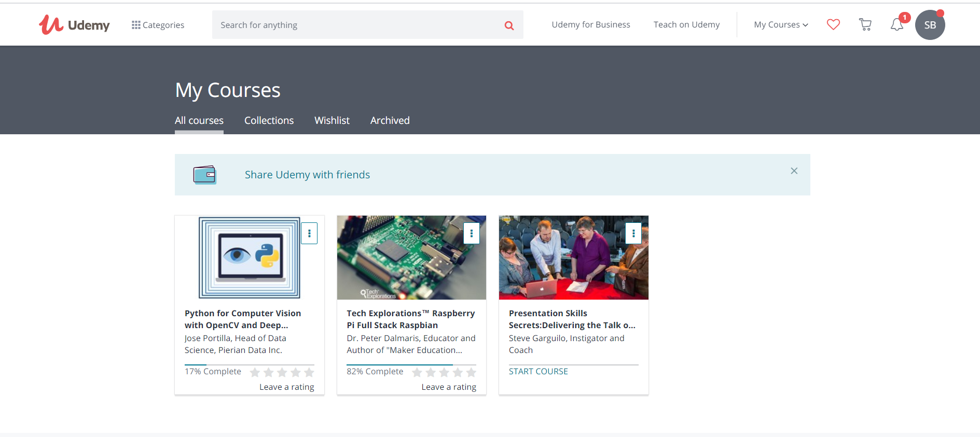Click the 17% Complete progress text
The width and height of the screenshot is (980, 437).
pyautogui.click(x=213, y=371)
